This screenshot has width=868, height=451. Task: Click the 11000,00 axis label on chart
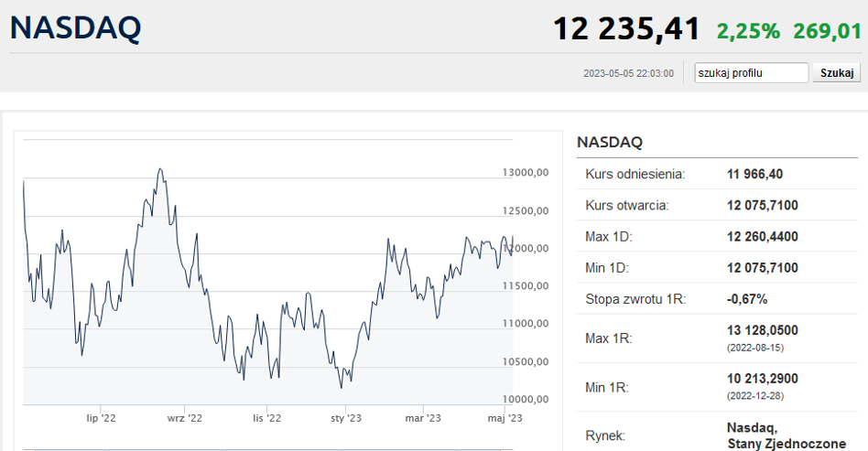(x=526, y=324)
